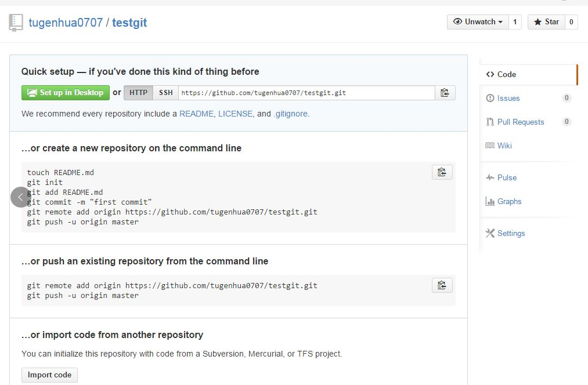Copy the push existing repository commands

(x=442, y=285)
